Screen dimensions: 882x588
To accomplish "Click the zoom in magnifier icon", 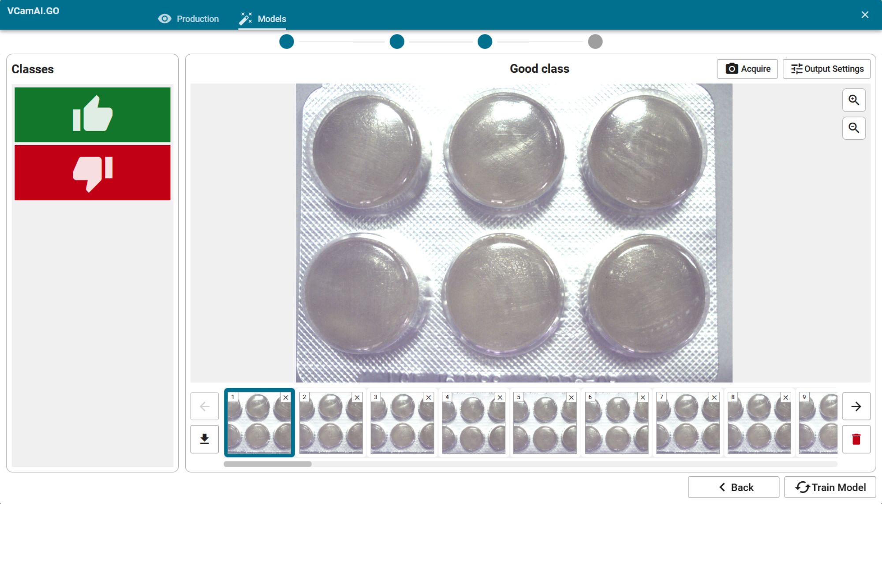I will click(854, 100).
